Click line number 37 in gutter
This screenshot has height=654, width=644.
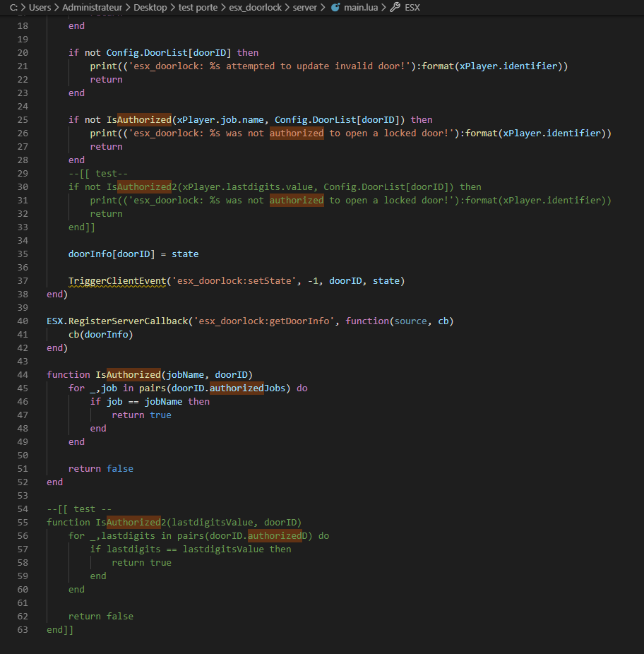(x=23, y=280)
